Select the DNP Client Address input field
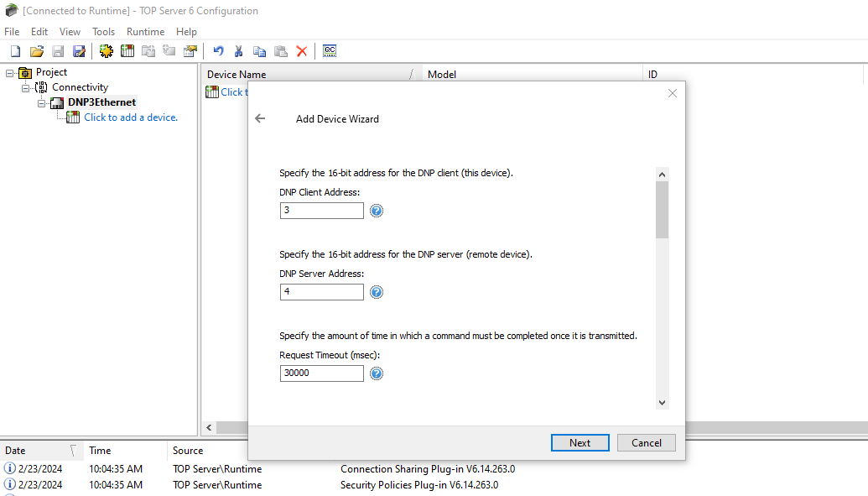The height and width of the screenshot is (496, 868). [x=321, y=210]
